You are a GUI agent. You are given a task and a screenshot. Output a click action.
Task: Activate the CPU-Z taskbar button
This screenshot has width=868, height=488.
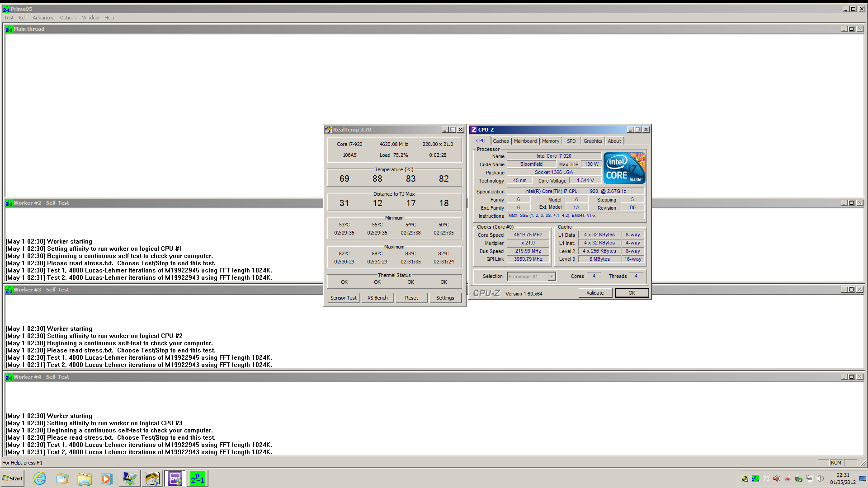point(175,479)
